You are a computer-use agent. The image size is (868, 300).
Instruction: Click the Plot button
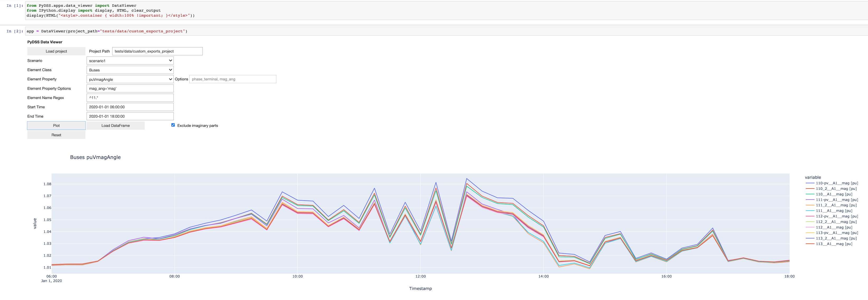(x=56, y=125)
